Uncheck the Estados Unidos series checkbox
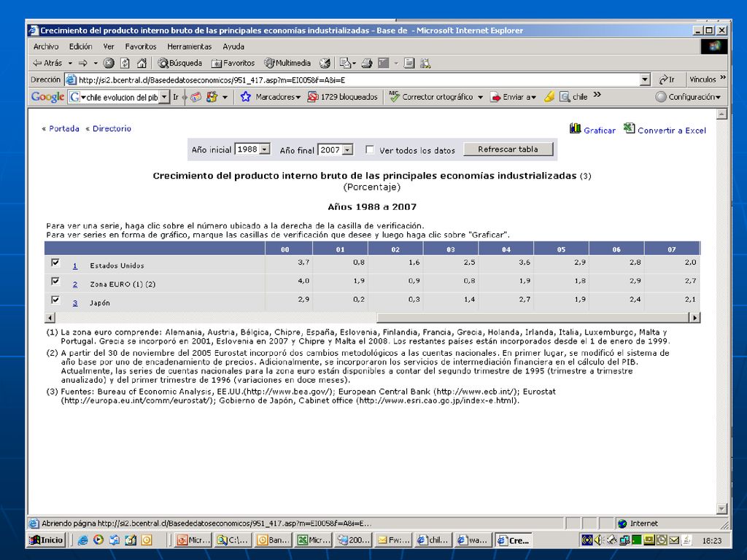Image resolution: width=747 pixels, height=560 pixels. point(55,262)
